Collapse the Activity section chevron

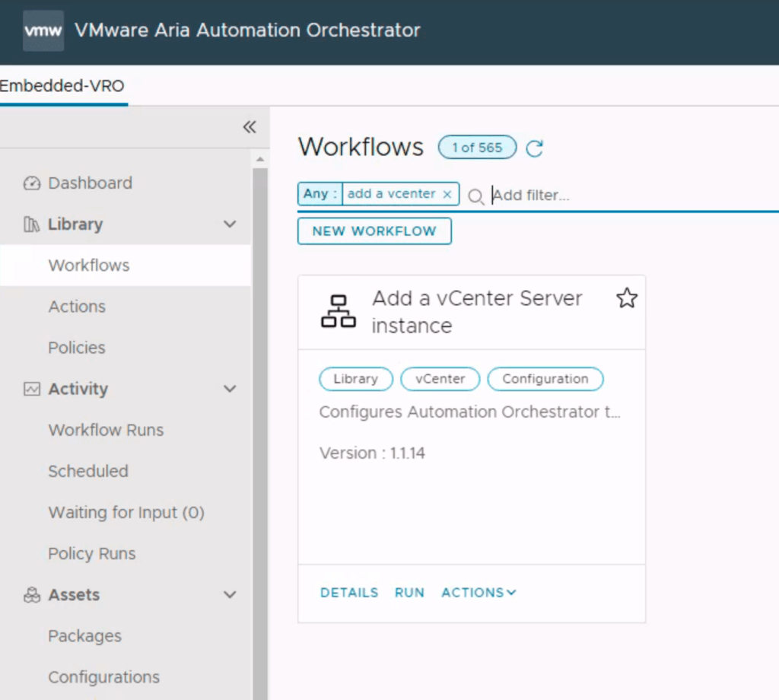[x=230, y=389]
